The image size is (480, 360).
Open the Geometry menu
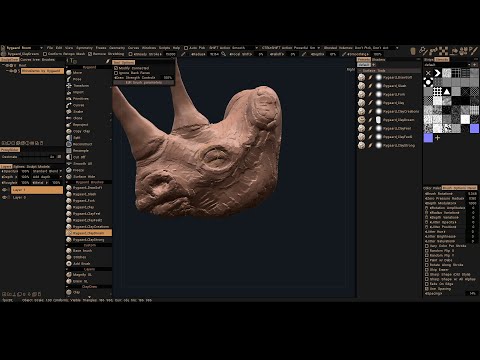click(117, 48)
